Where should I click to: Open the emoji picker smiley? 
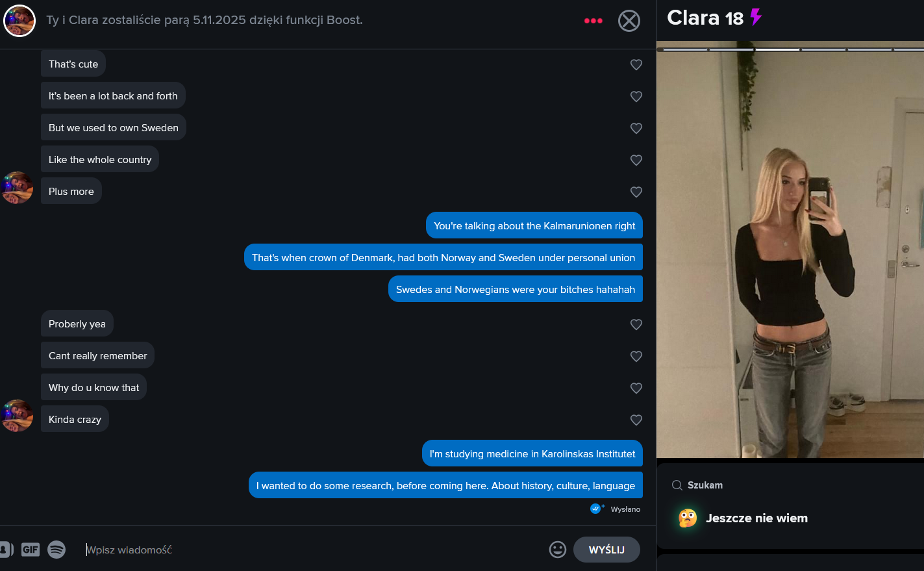(x=558, y=550)
